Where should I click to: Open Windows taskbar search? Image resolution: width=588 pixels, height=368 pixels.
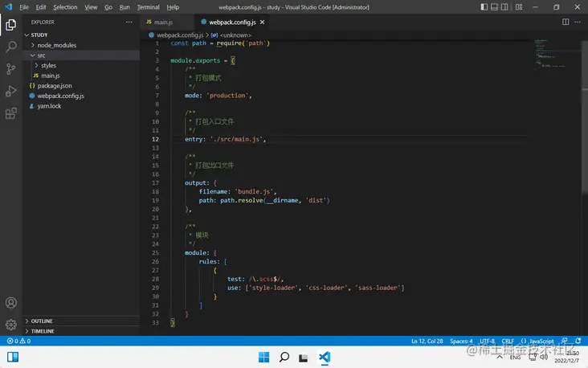(284, 357)
